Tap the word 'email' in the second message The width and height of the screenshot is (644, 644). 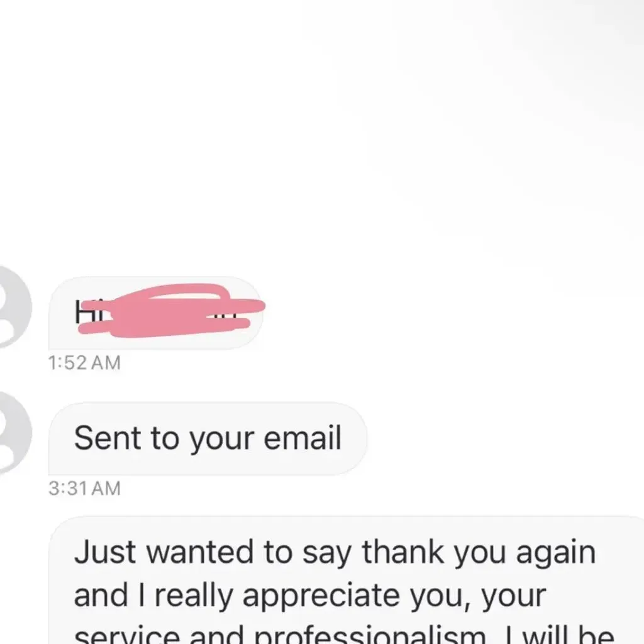point(303,438)
